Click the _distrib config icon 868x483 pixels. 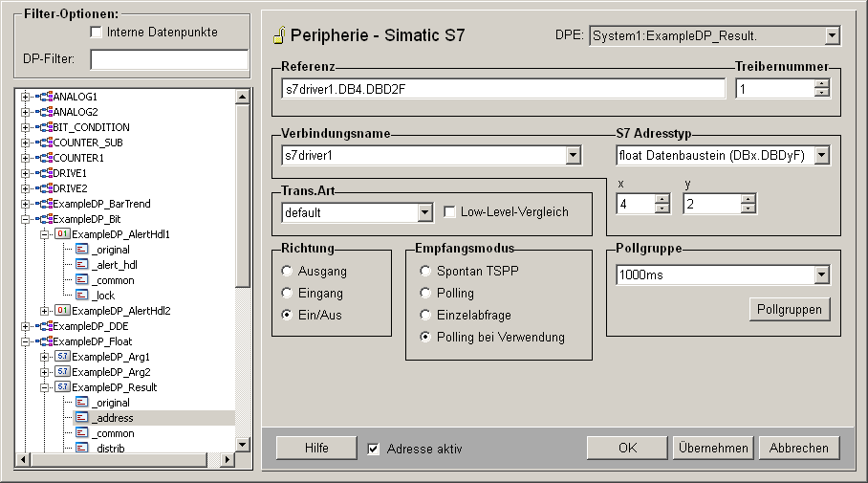pos(82,448)
